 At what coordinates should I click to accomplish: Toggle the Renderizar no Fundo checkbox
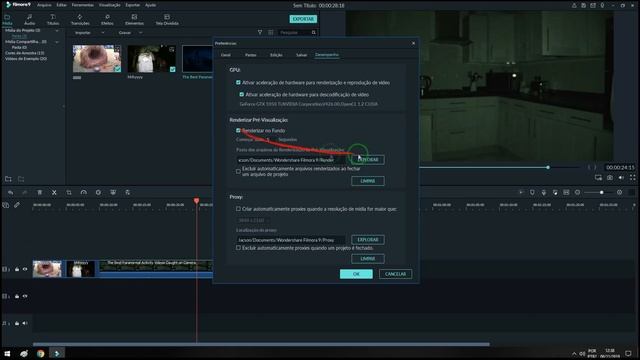tap(238, 130)
